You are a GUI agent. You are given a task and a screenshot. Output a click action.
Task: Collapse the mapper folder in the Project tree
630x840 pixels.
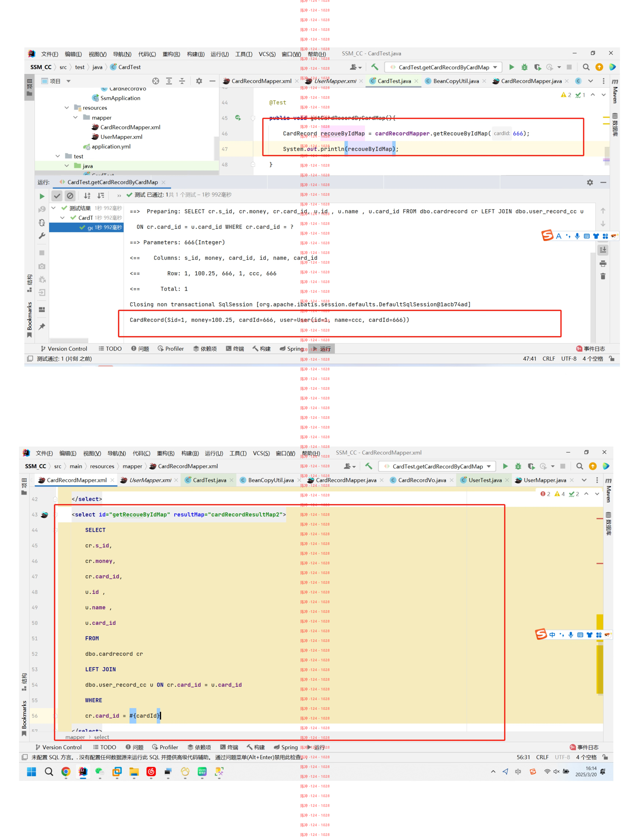[x=76, y=117]
